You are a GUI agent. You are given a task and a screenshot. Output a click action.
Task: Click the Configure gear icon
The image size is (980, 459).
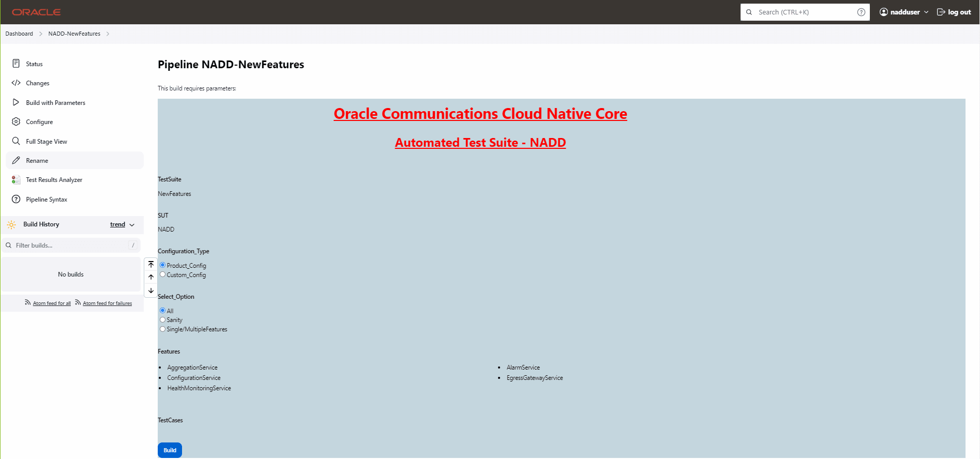point(16,121)
